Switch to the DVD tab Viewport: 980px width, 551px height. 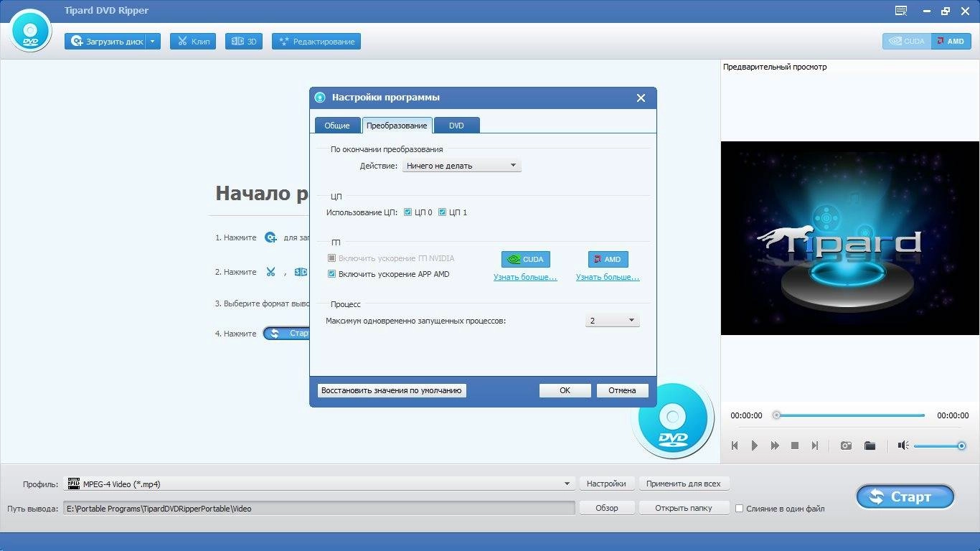[456, 125]
